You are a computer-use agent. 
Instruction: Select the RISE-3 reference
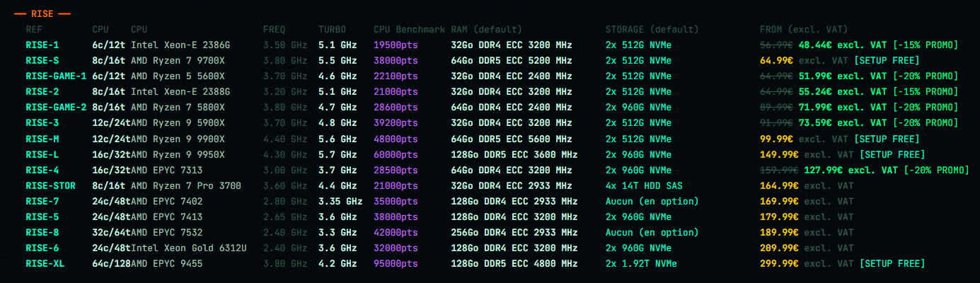[42, 123]
